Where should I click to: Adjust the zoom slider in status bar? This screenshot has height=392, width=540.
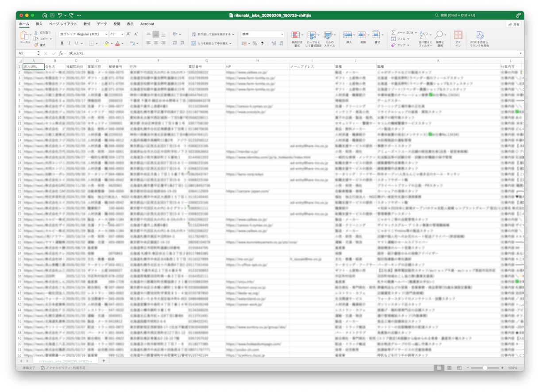(485, 368)
